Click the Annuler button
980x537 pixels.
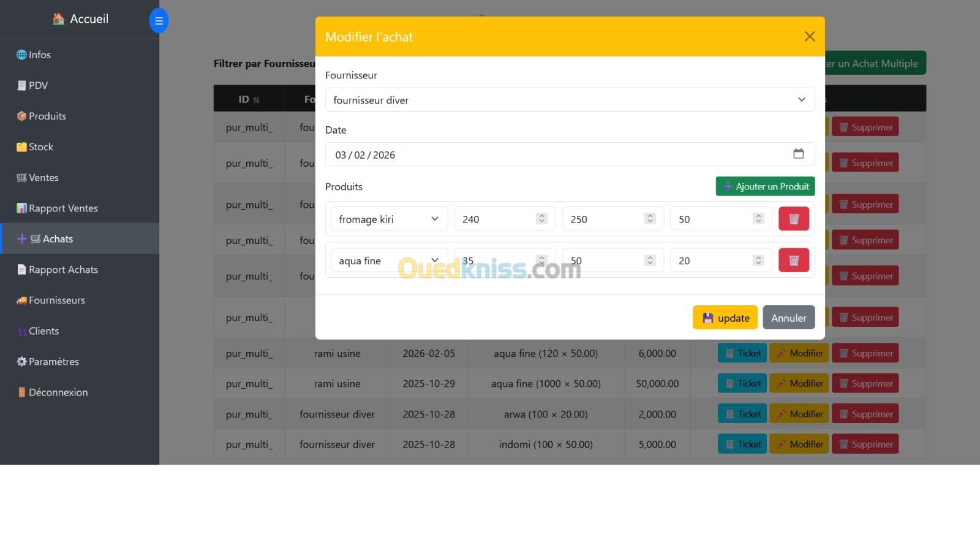(x=788, y=318)
